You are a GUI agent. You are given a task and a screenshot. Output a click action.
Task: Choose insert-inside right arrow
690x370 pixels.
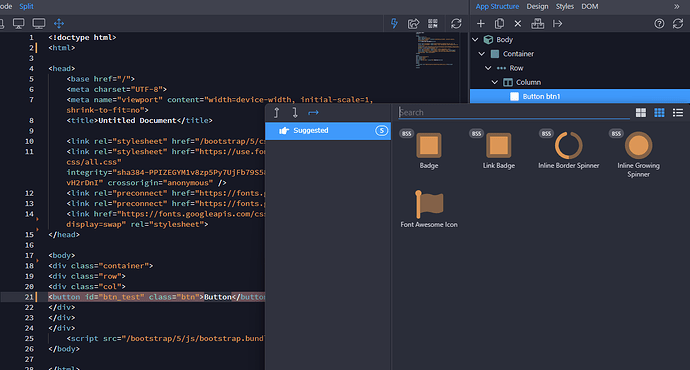[x=313, y=113]
